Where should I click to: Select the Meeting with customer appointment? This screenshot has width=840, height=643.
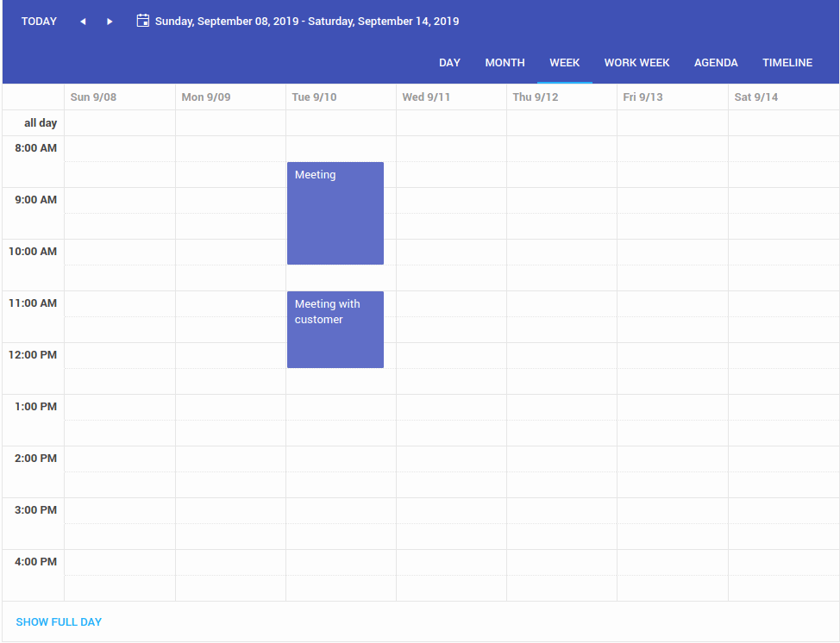(335, 330)
